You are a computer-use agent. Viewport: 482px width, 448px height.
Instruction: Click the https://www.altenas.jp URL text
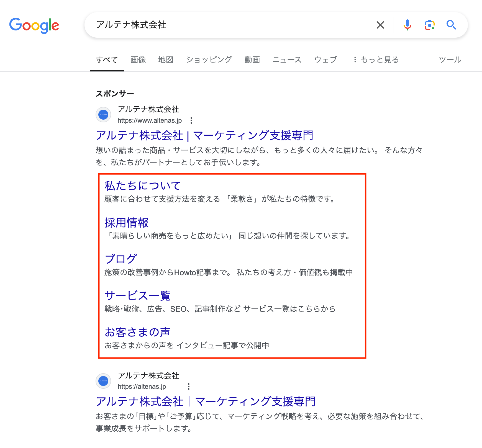[x=150, y=120]
